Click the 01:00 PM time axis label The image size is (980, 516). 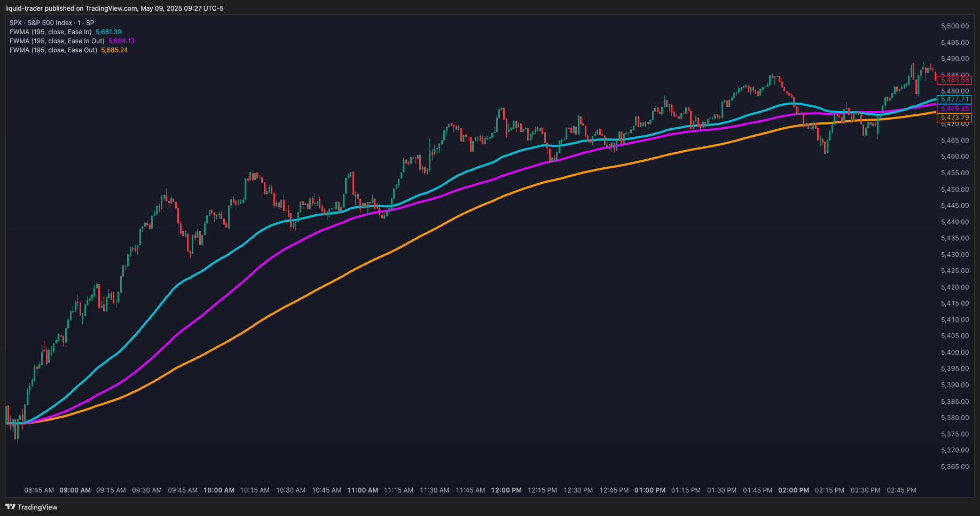click(x=650, y=490)
